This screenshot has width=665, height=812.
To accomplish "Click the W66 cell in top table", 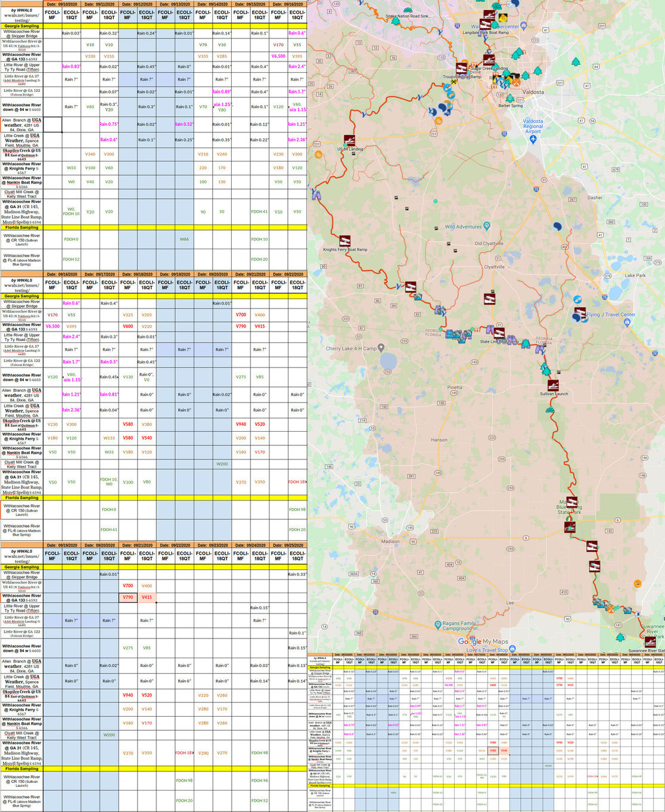I will [x=184, y=239].
